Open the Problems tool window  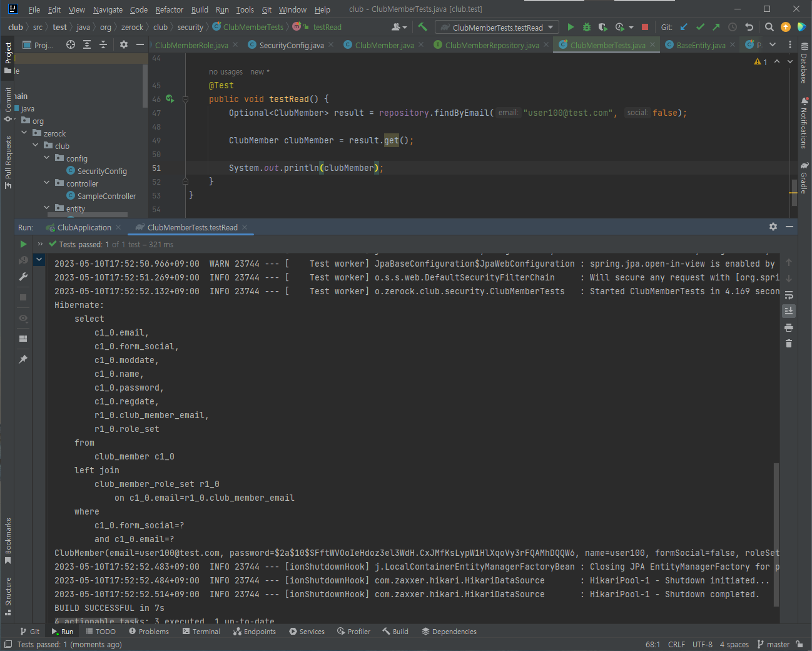point(149,632)
